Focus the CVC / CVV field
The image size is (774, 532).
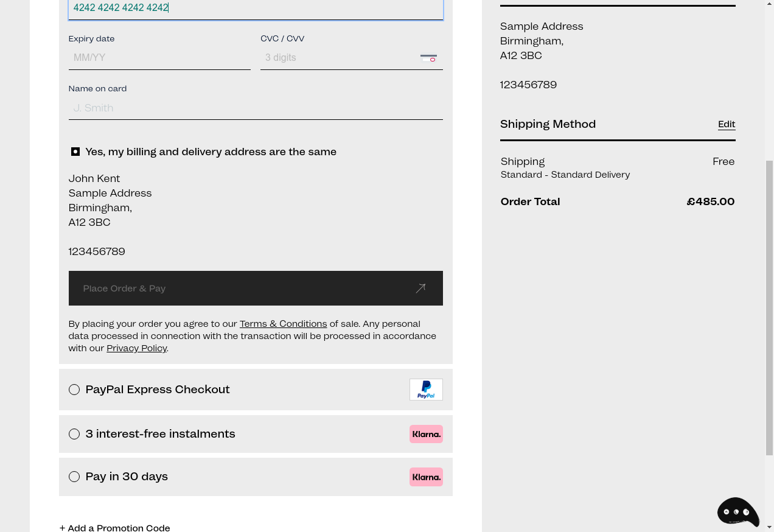[x=352, y=58]
